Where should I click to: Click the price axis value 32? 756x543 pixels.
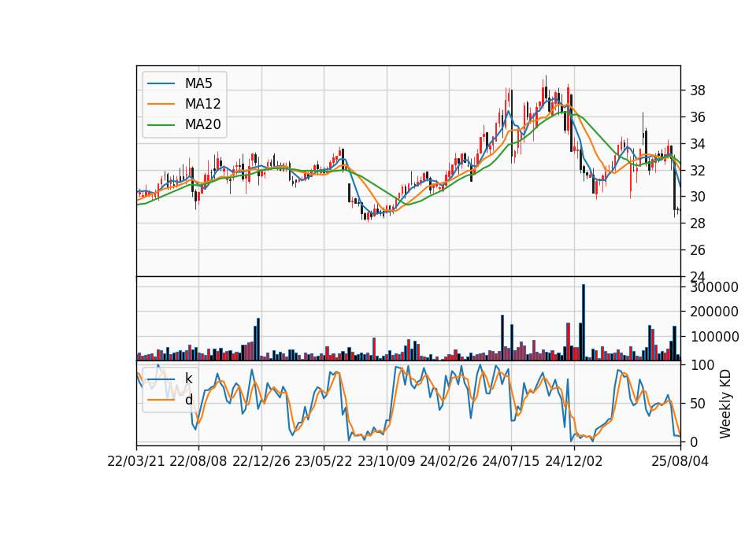click(x=698, y=171)
